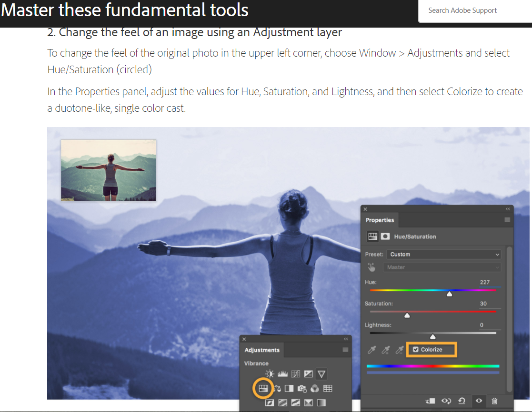Reset adjustment to defaults icon
Image resolution: width=532 pixels, height=412 pixels.
coord(462,401)
